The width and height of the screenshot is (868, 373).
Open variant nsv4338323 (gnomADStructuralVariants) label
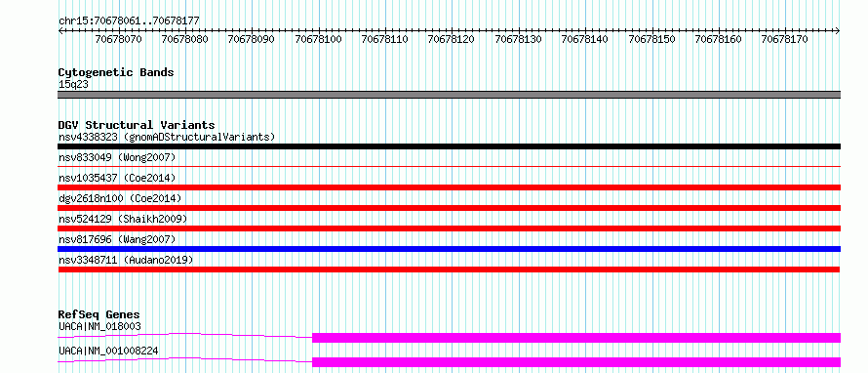click(167, 137)
